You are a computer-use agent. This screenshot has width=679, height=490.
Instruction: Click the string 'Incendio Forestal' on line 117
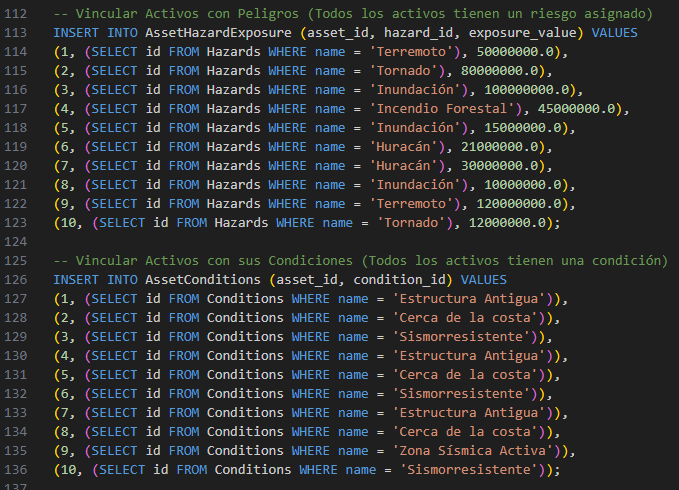[442, 109]
